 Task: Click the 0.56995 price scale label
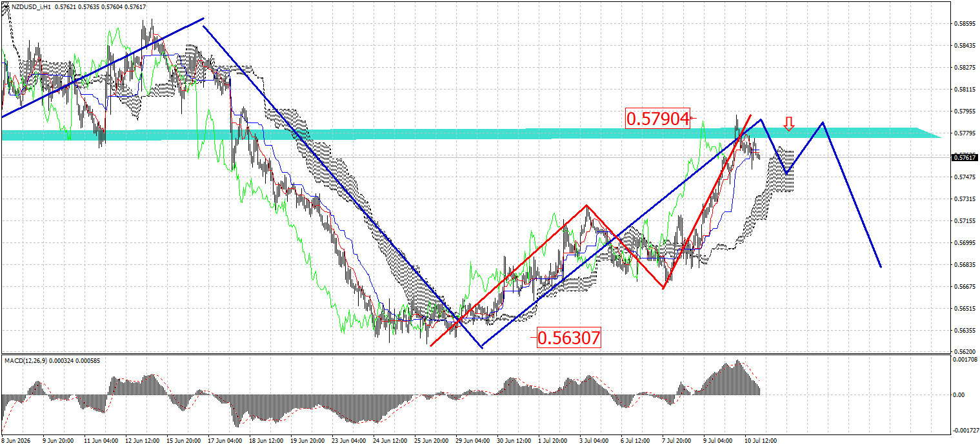tap(964, 243)
